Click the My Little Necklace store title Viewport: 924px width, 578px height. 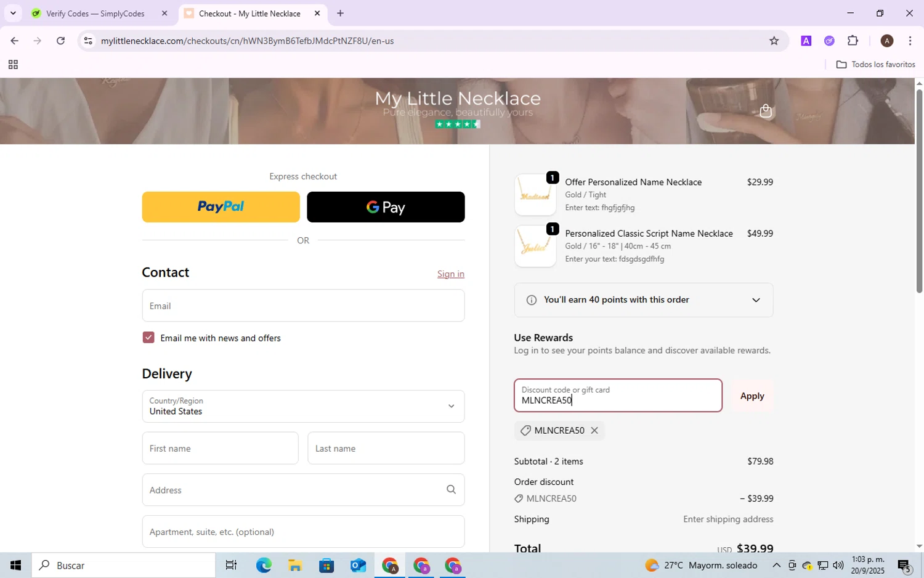click(458, 98)
